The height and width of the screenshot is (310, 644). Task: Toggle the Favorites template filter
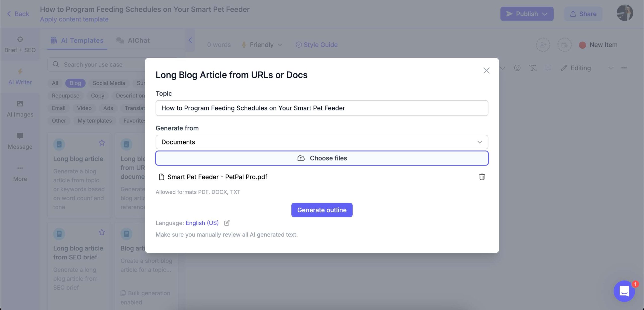click(135, 120)
